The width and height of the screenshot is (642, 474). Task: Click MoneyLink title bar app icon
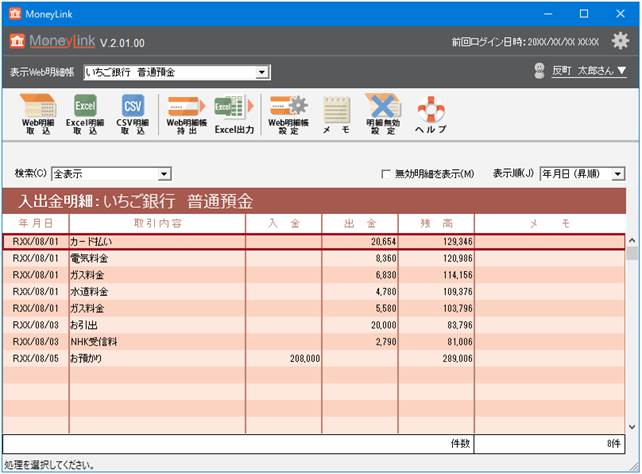click(x=15, y=14)
